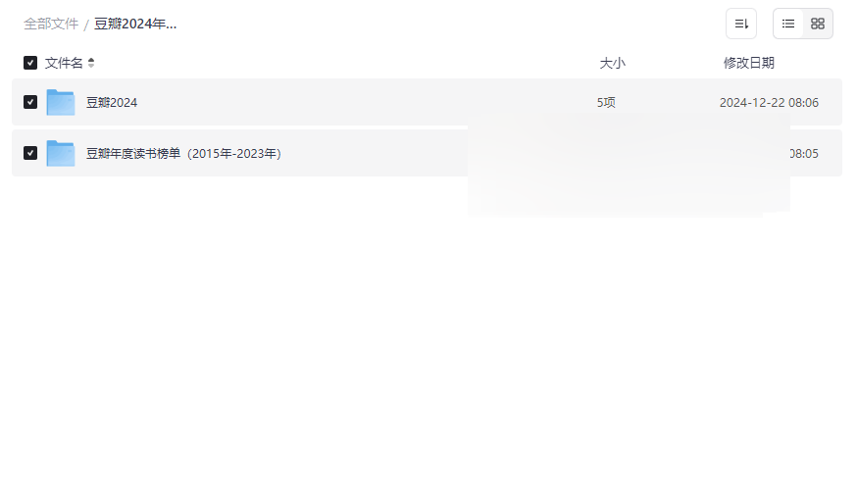Go to 全部文件 in the breadcrumb

51,25
